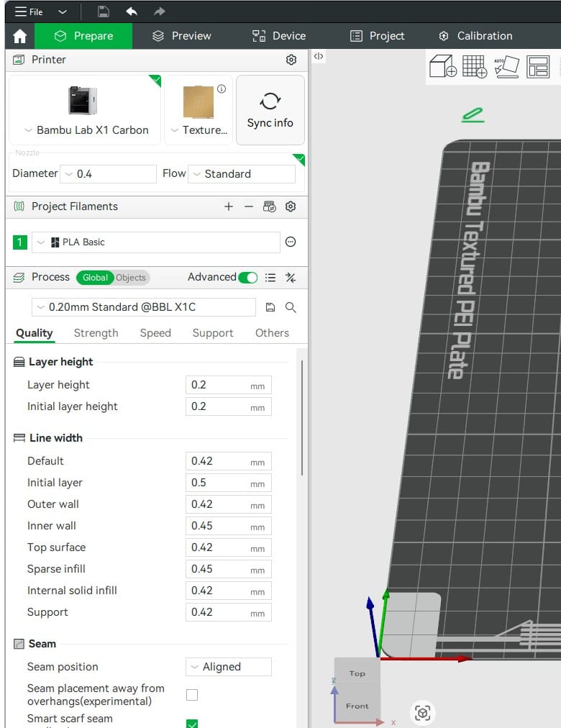Image resolution: width=561 pixels, height=728 pixels.
Task: Search the process settings
Action: coord(291,307)
